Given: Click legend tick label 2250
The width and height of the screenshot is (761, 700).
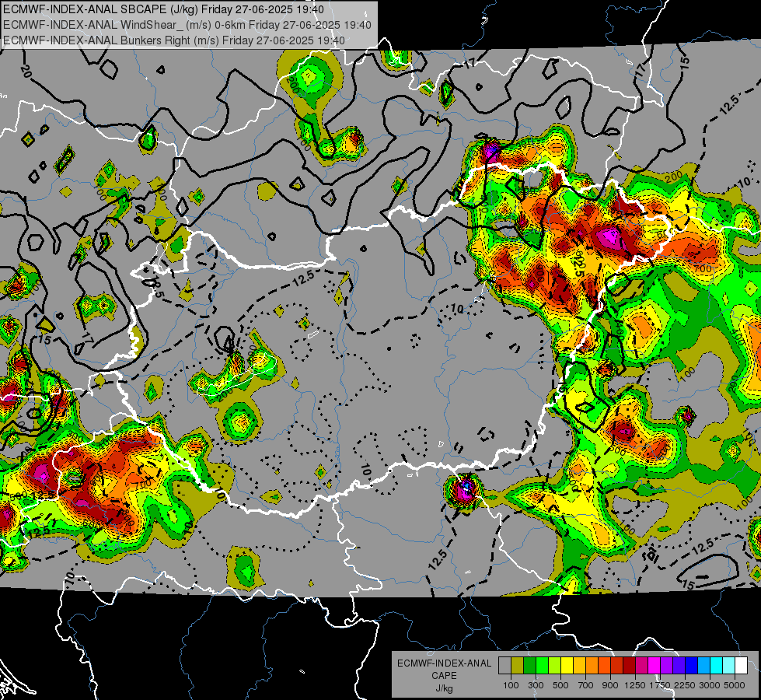Looking at the screenshot, I should pos(686,685).
